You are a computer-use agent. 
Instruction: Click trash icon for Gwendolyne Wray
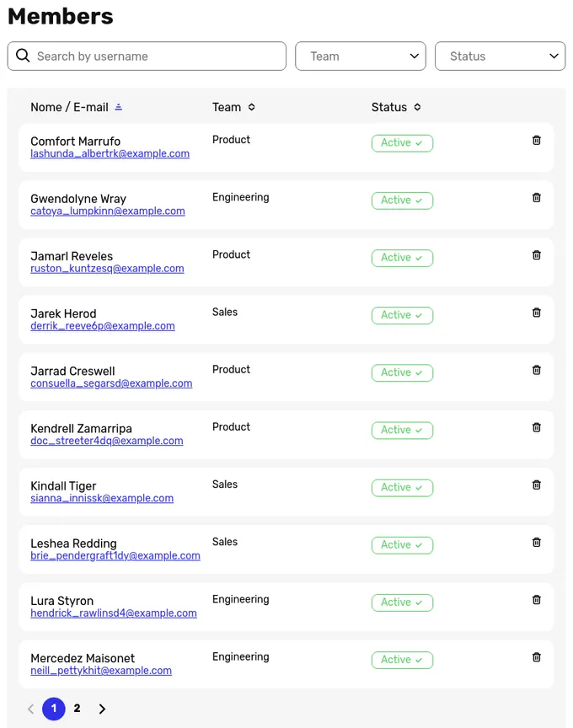click(x=536, y=198)
